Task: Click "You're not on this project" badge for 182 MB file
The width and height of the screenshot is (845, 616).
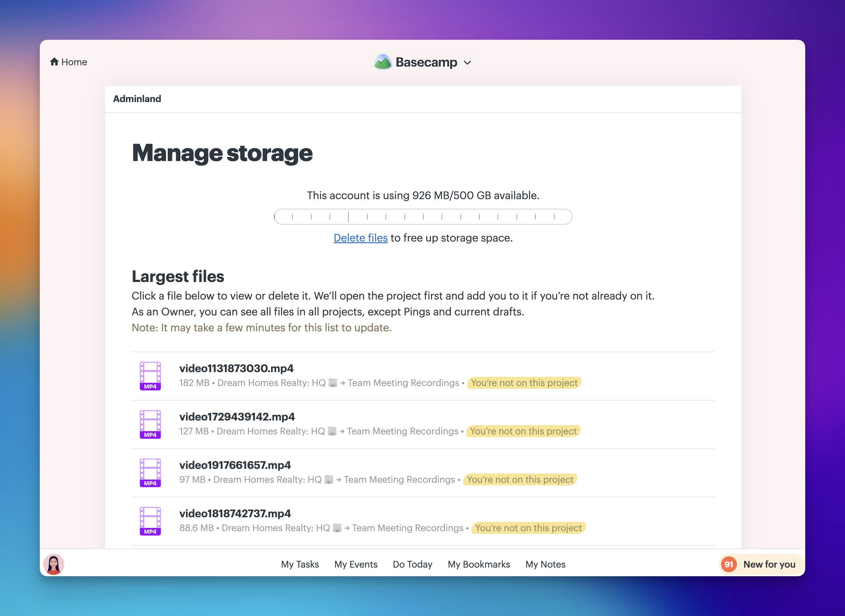Action: (524, 383)
